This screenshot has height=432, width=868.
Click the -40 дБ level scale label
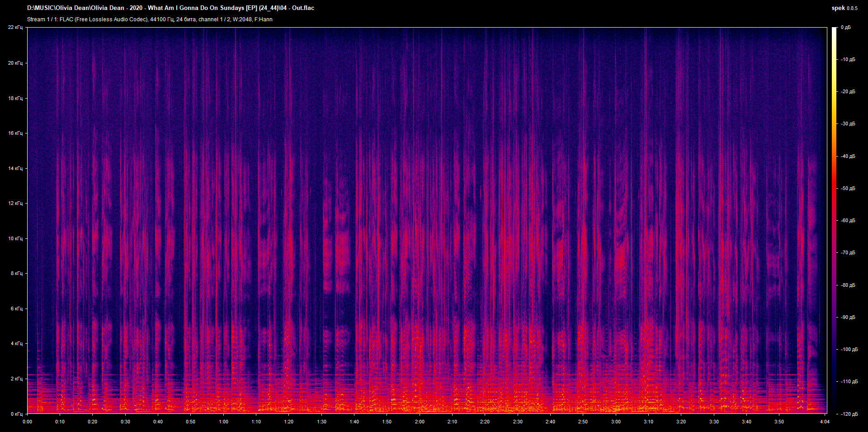pyautogui.click(x=848, y=157)
